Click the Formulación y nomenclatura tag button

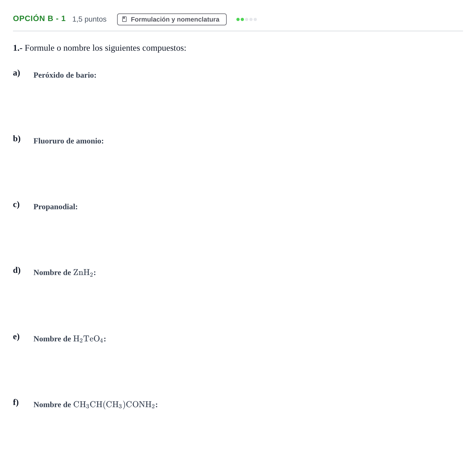(x=172, y=19)
